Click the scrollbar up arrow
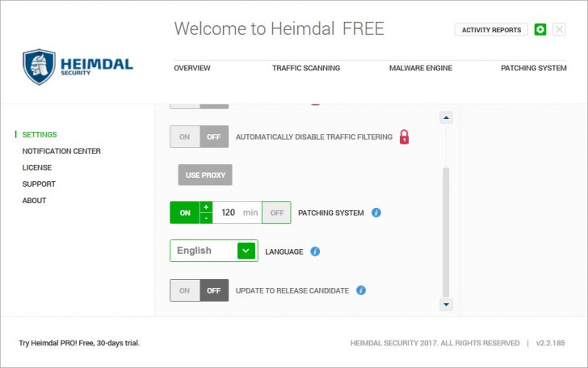Screen dimensions: 588x368 [446, 117]
